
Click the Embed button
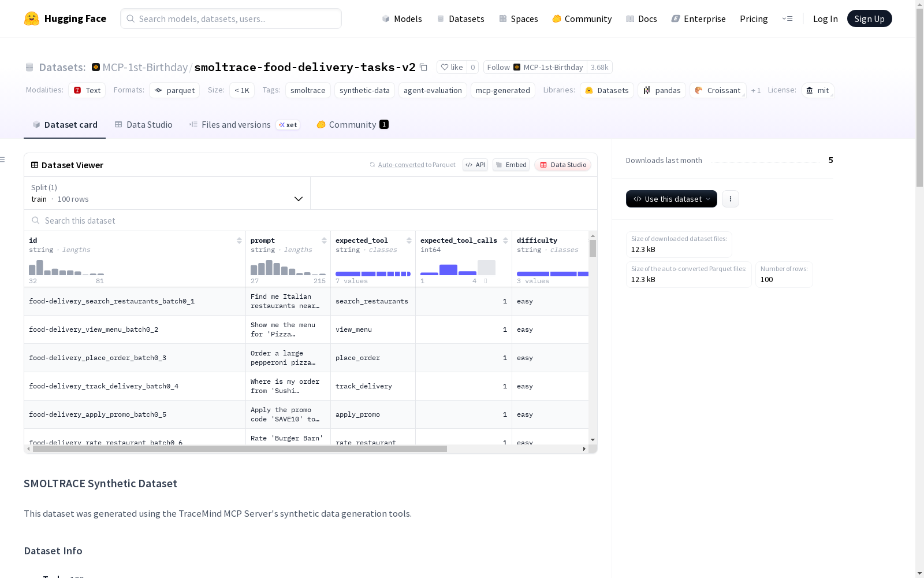coord(511,165)
